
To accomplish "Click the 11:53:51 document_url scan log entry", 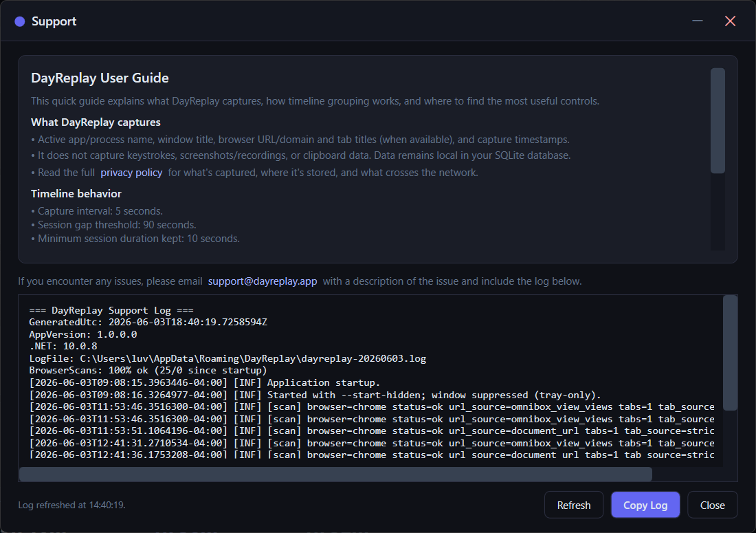I will [372, 431].
